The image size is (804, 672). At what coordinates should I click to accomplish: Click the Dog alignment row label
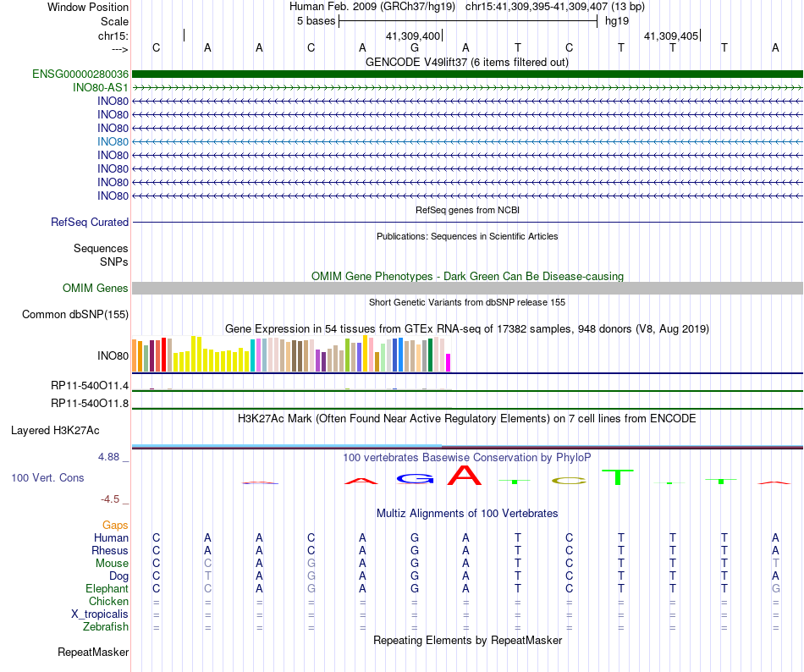tap(119, 576)
